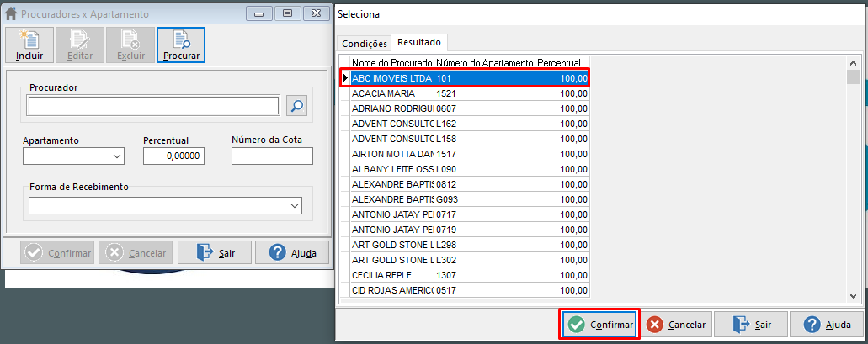Click the results list scrollbar thumb
Viewport: 868px width, 344px height.
853,77
